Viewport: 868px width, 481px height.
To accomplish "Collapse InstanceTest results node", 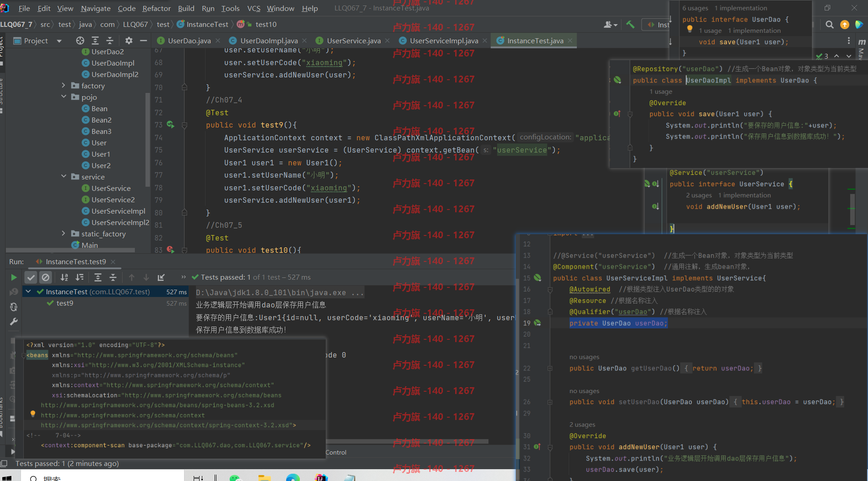I will click(28, 292).
